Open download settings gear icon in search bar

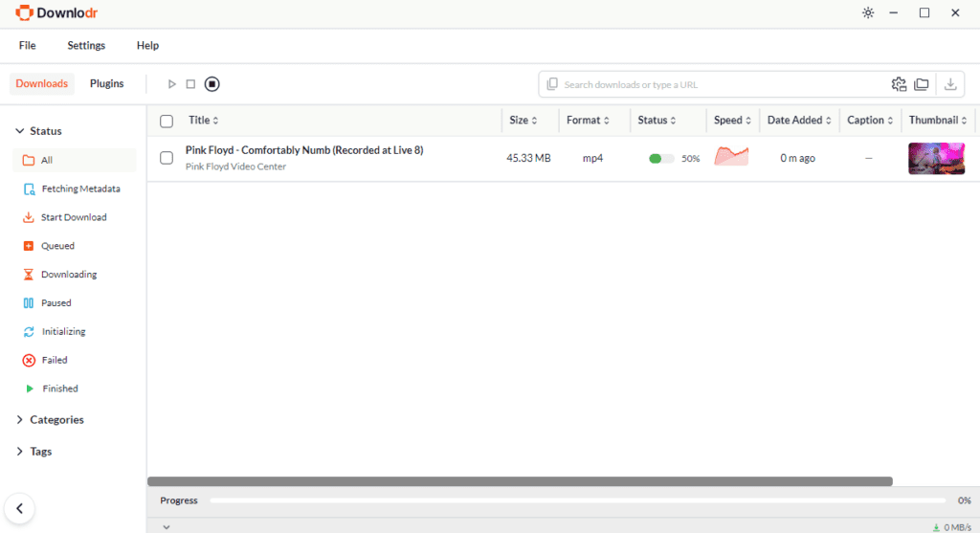[x=899, y=84]
